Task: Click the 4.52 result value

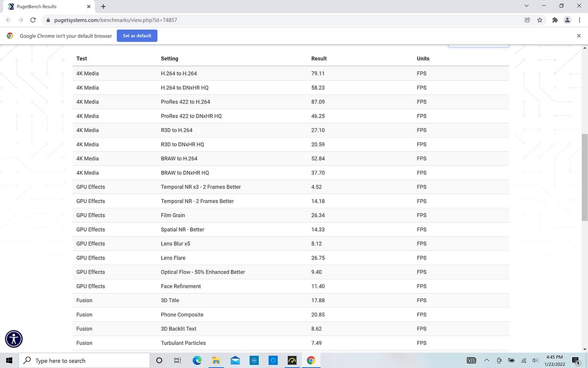Action: (317, 187)
